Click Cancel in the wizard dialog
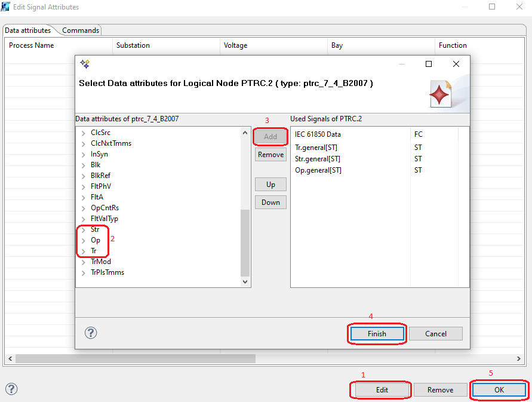 point(435,334)
